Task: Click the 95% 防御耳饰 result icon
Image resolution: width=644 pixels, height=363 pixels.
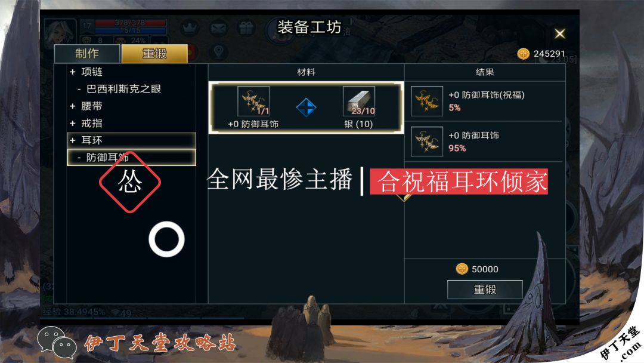Action: [427, 141]
